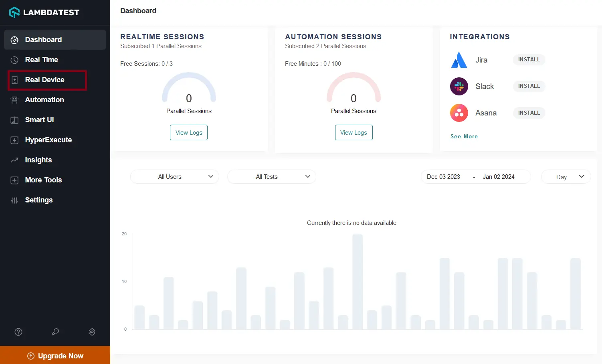
Task: Click the bottom-right sidebar footer icon
Action: click(92, 332)
